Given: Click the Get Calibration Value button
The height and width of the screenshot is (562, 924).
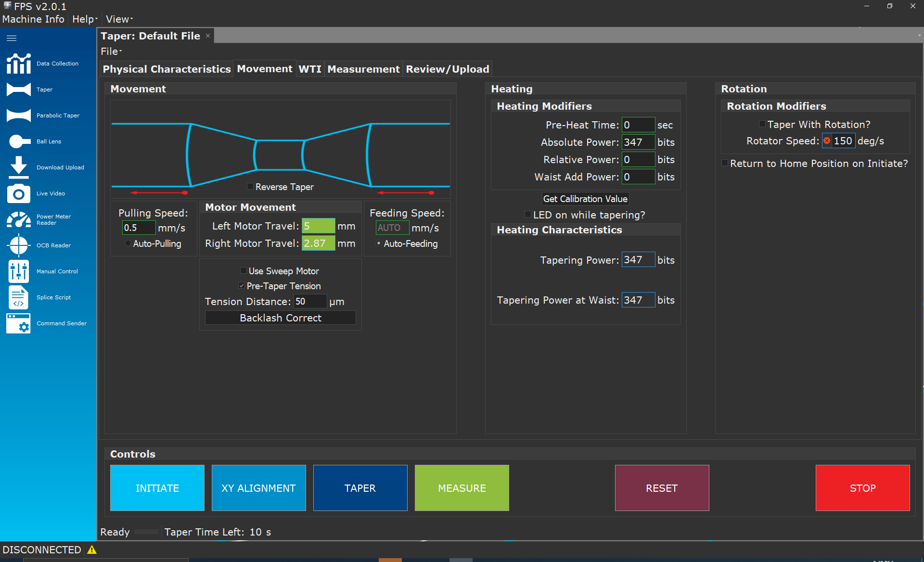Looking at the screenshot, I should coord(585,199).
